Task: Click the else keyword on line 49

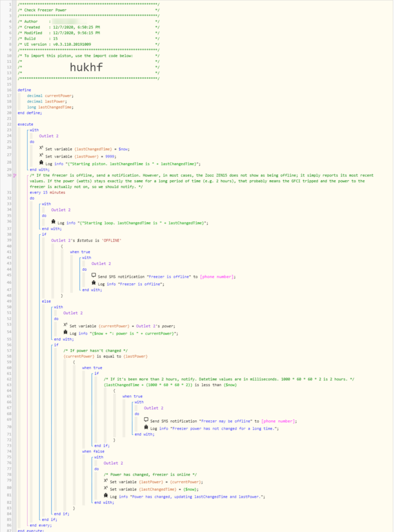Action: (x=46, y=302)
